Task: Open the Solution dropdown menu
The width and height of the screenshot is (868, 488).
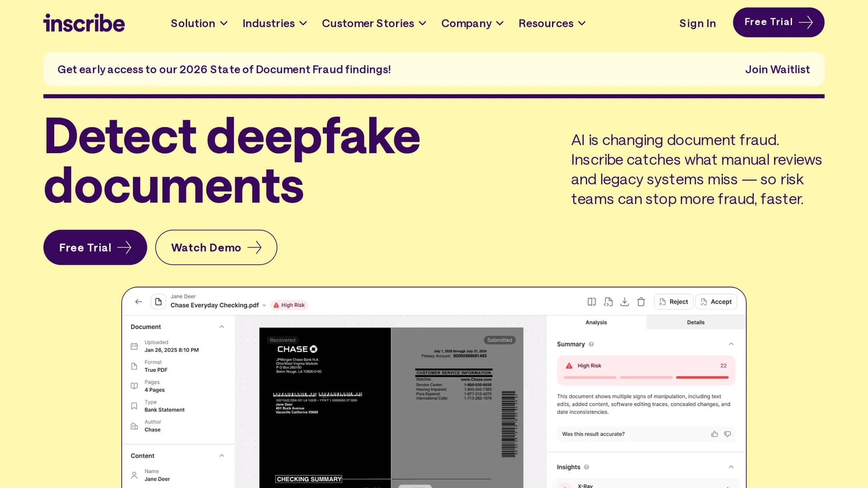Action: pyautogui.click(x=199, y=23)
